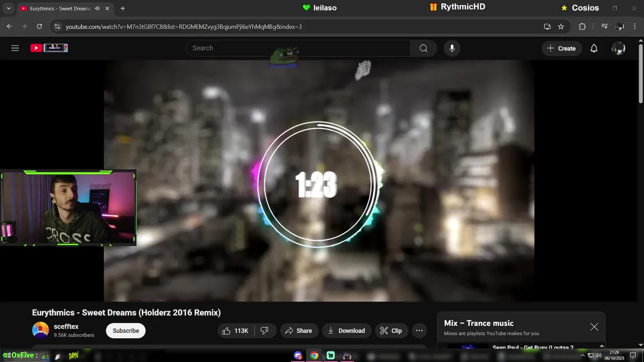This screenshot has width=644, height=362.
Task: Open YouTube account avatar menu
Action: pos(618,48)
